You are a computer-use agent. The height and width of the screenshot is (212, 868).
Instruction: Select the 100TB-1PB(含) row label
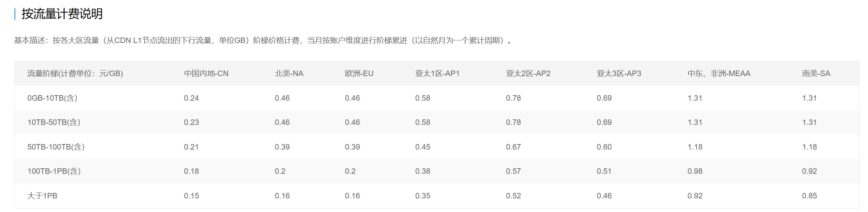[x=54, y=171]
